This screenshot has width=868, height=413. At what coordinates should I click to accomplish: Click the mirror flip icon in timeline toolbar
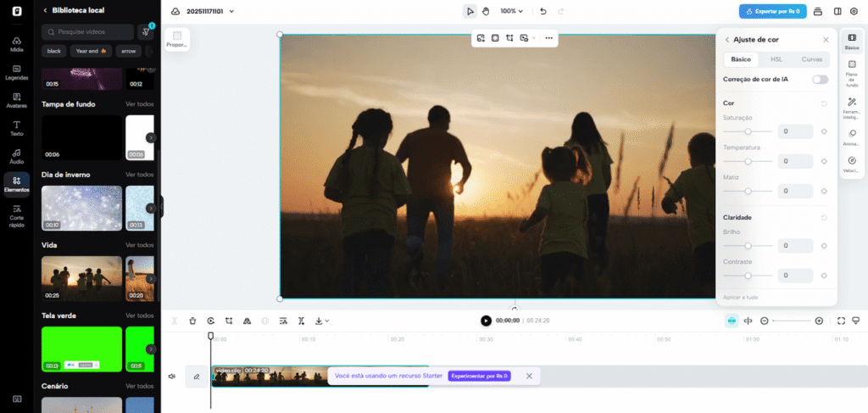(x=247, y=321)
